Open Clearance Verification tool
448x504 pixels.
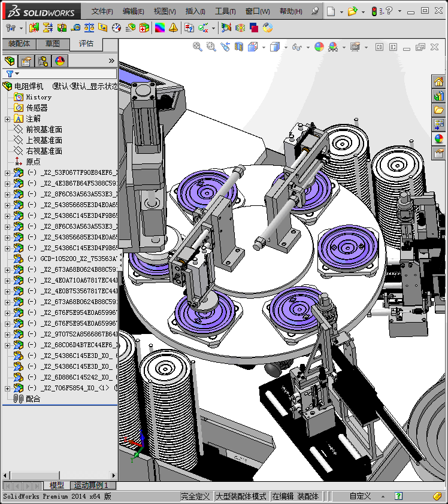(47, 28)
